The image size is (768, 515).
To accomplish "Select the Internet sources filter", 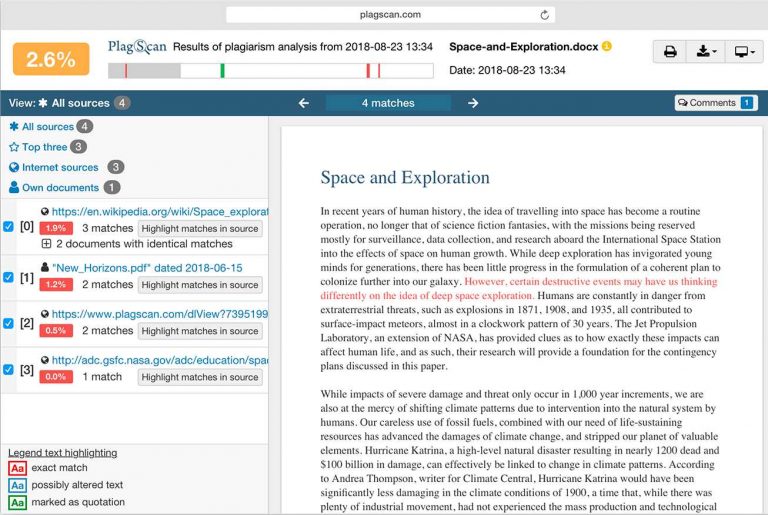I will click(x=60, y=167).
